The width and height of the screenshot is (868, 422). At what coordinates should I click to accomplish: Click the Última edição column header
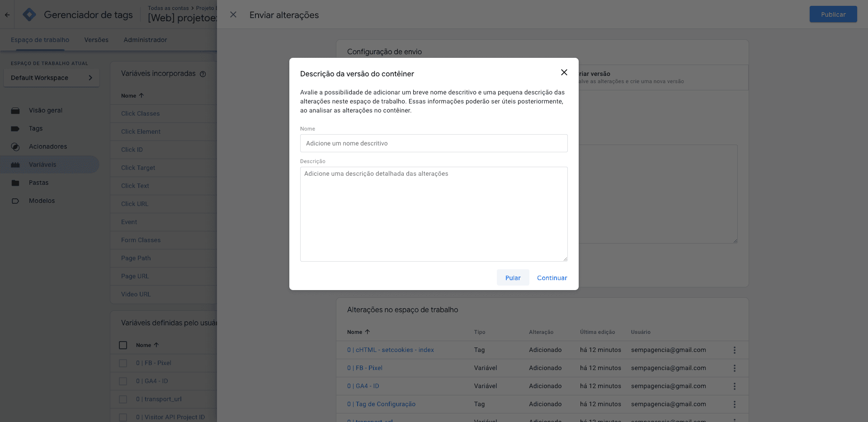pyautogui.click(x=598, y=332)
